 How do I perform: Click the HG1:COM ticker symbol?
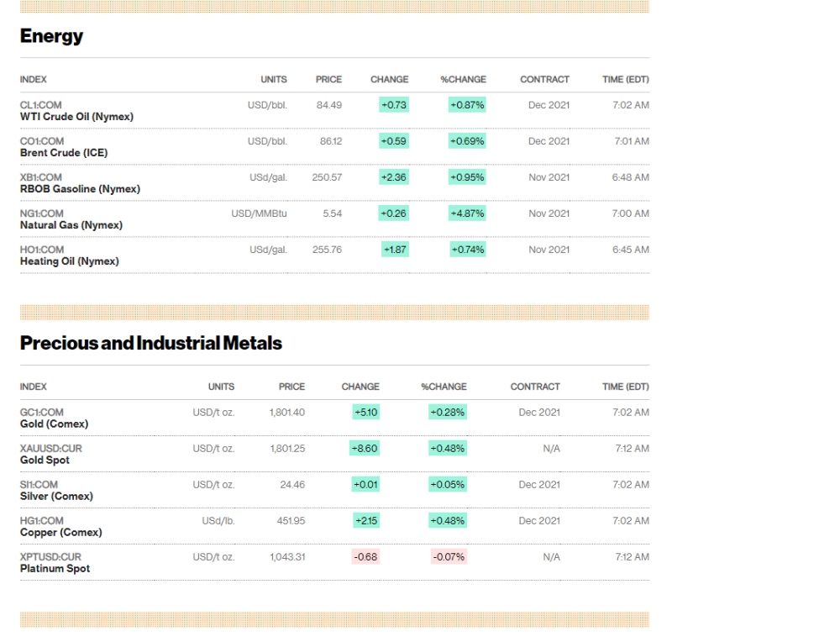pos(41,521)
